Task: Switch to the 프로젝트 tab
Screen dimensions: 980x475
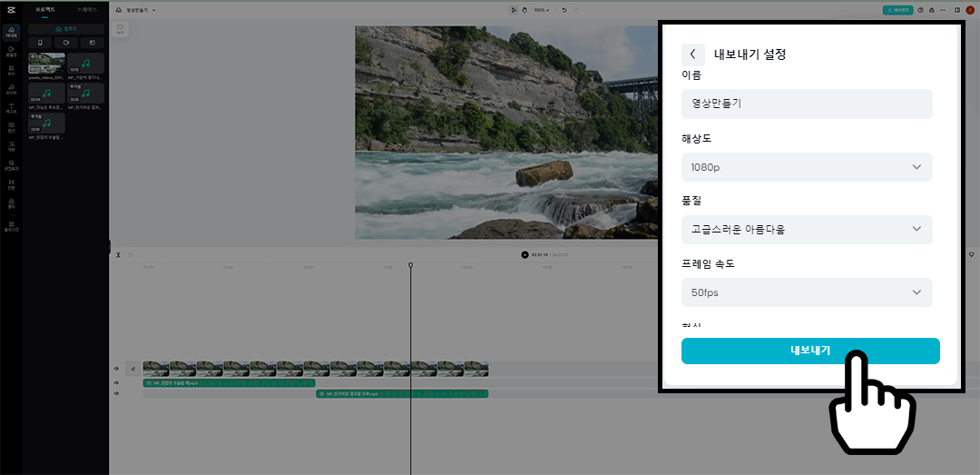Action: [x=45, y=10]
